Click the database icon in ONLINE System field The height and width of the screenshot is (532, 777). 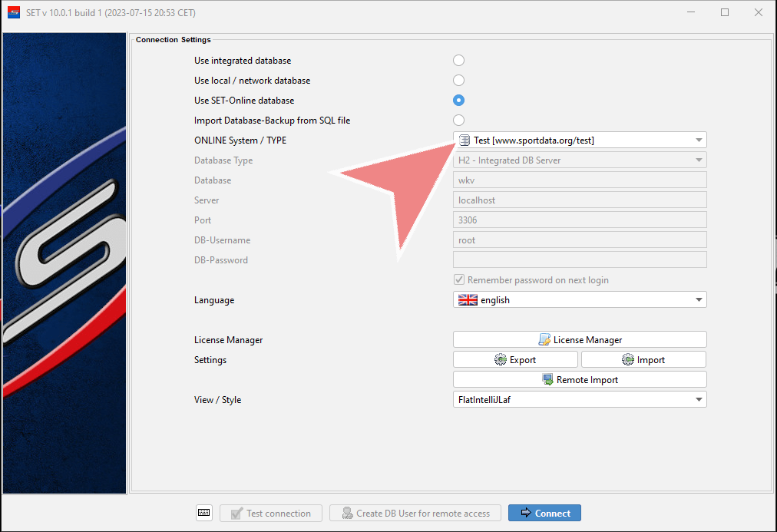coord(464,140)
